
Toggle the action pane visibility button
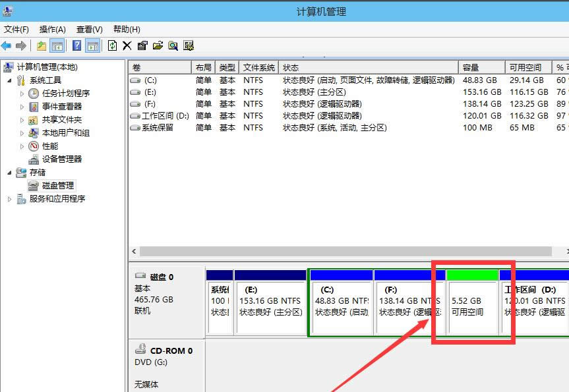pyautogui.click(x=94, y=45)
